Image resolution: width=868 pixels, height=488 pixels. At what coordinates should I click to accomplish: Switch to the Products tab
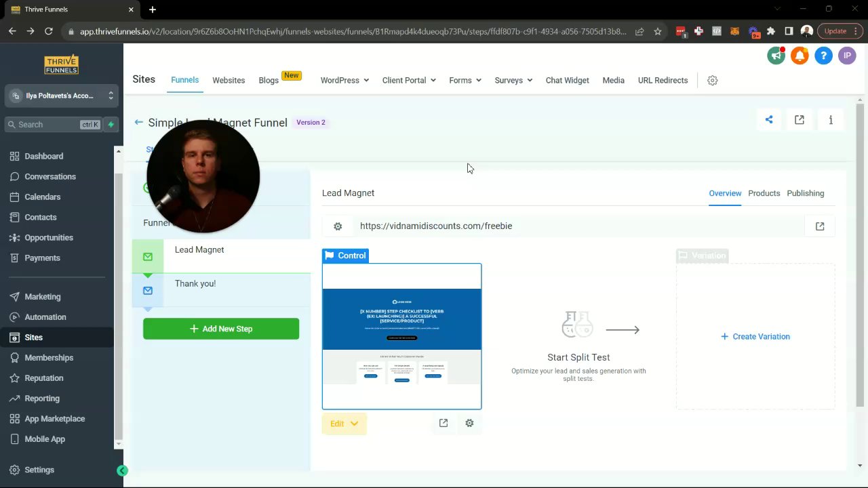point(764,193)
